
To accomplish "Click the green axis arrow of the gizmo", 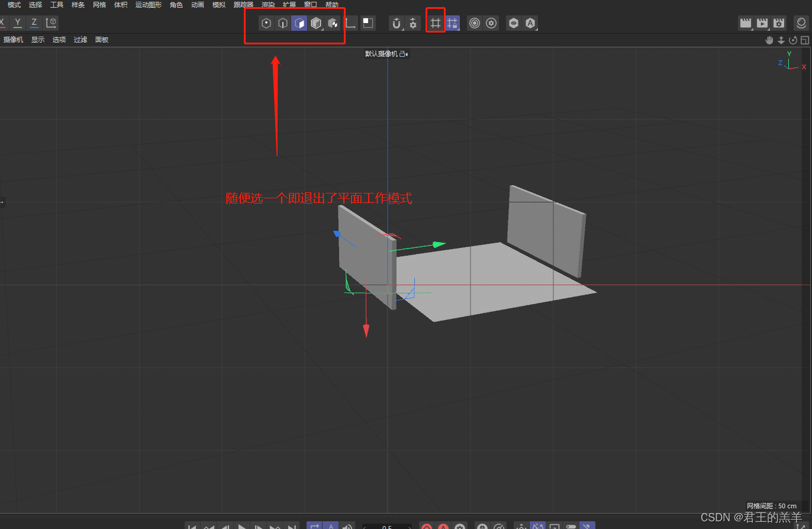I will pyautogui.click(x=439, y=244).
